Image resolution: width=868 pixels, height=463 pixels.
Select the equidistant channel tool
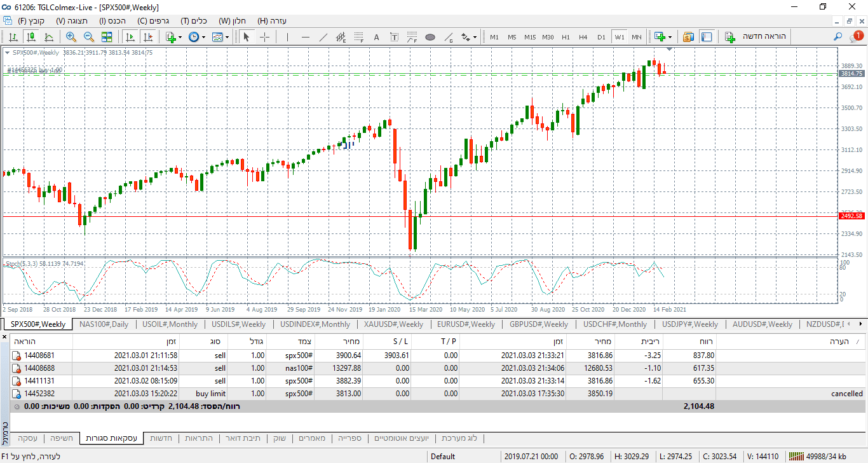tap(341, 37)
